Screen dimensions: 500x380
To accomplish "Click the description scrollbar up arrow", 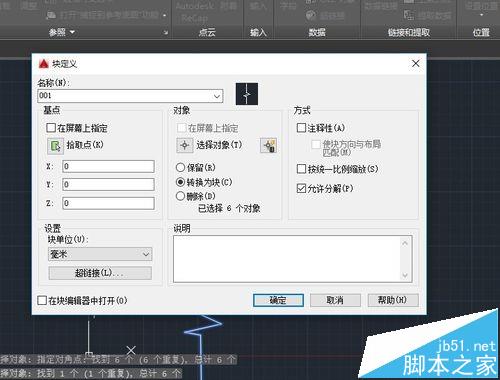I will pos(405,243).
